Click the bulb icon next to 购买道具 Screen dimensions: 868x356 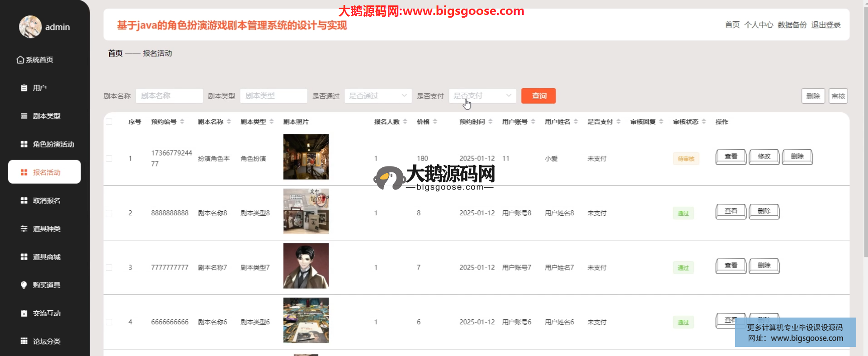(24, 285)
